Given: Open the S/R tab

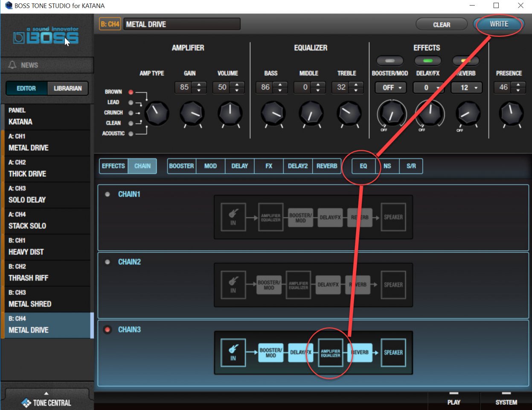Looking at the screenshot, I should pos(411,166).
